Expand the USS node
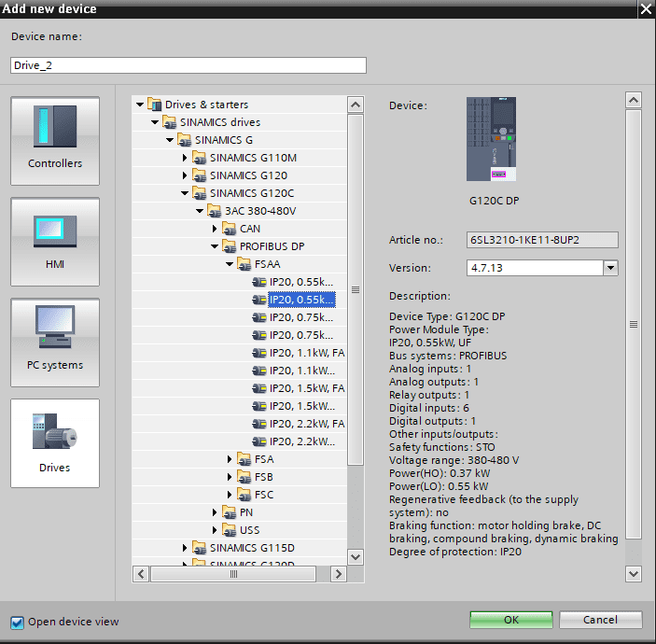 (215, 530)
